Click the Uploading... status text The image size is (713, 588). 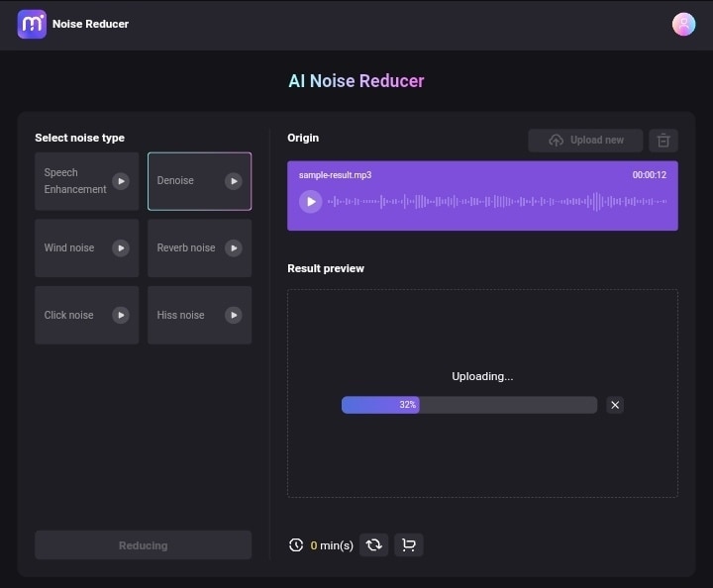(482, 376)
